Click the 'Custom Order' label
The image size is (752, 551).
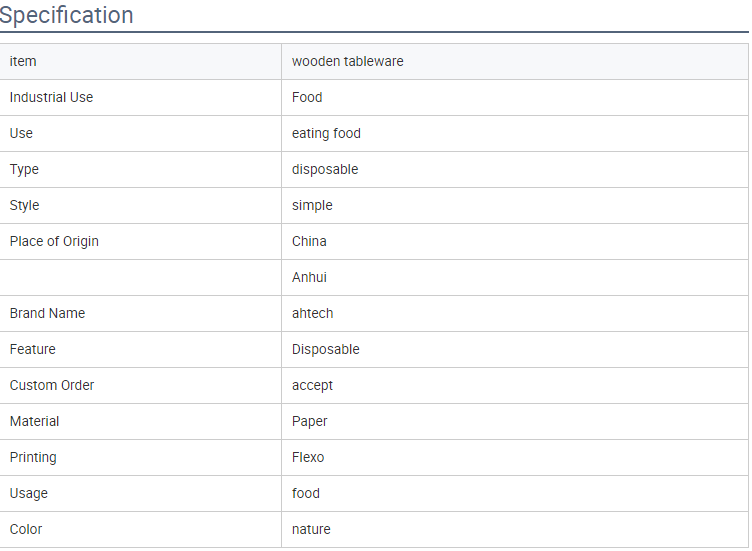tap(52, 385)
